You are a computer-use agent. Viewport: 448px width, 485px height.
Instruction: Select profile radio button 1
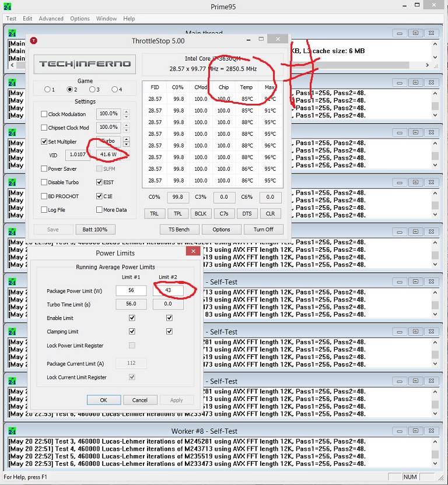47,89
